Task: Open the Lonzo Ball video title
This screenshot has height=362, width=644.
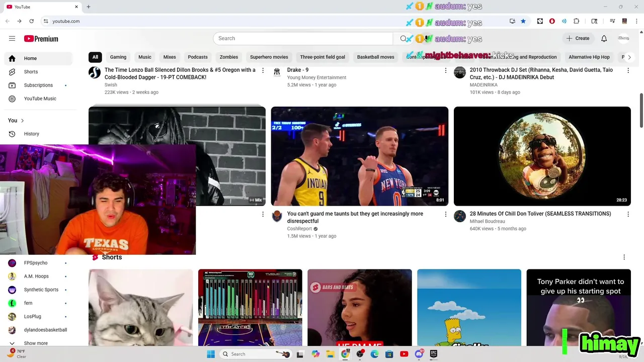Action: (180, 73)
